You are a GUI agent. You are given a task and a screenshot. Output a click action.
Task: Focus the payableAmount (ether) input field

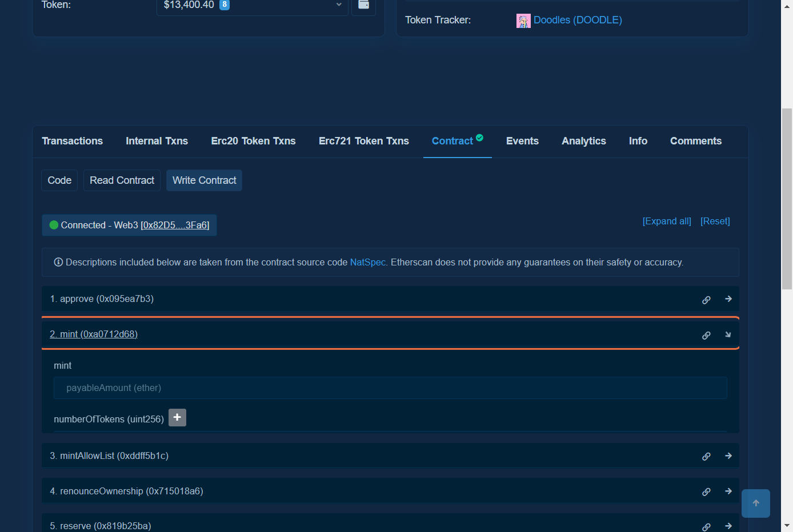point(390,388)
